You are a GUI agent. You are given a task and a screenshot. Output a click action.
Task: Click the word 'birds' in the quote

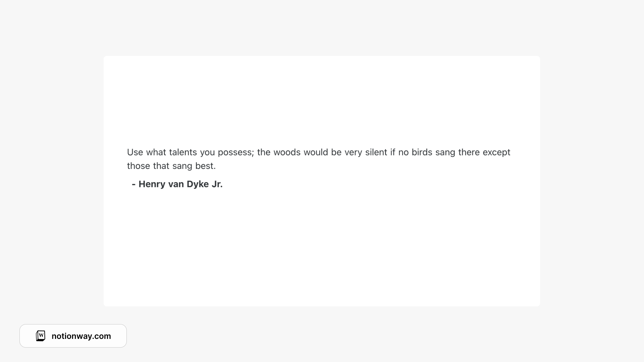tap(422, 152)
